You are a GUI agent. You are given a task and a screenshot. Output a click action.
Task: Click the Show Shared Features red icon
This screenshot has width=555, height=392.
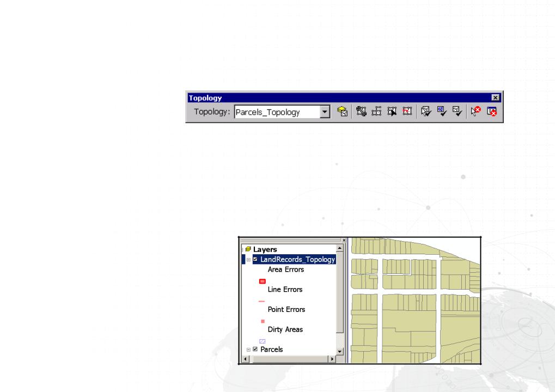pos(407,112)
